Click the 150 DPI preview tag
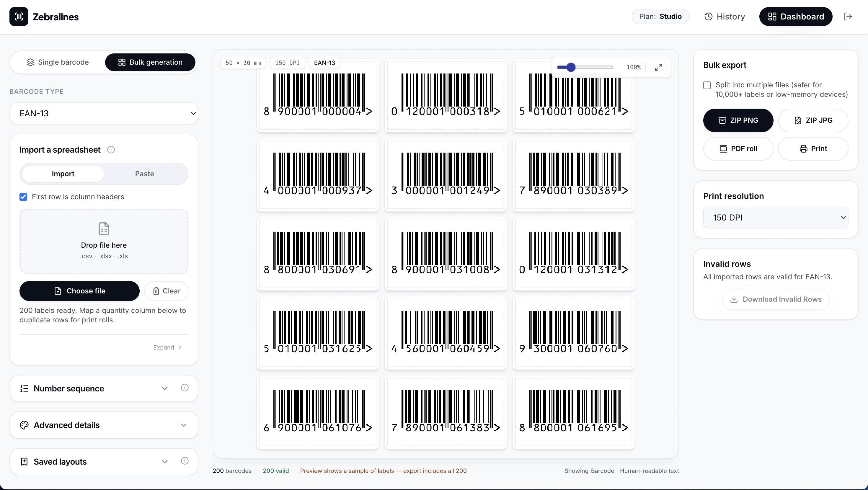Viewport: 868px width, 490px height. tap(288, 63)
